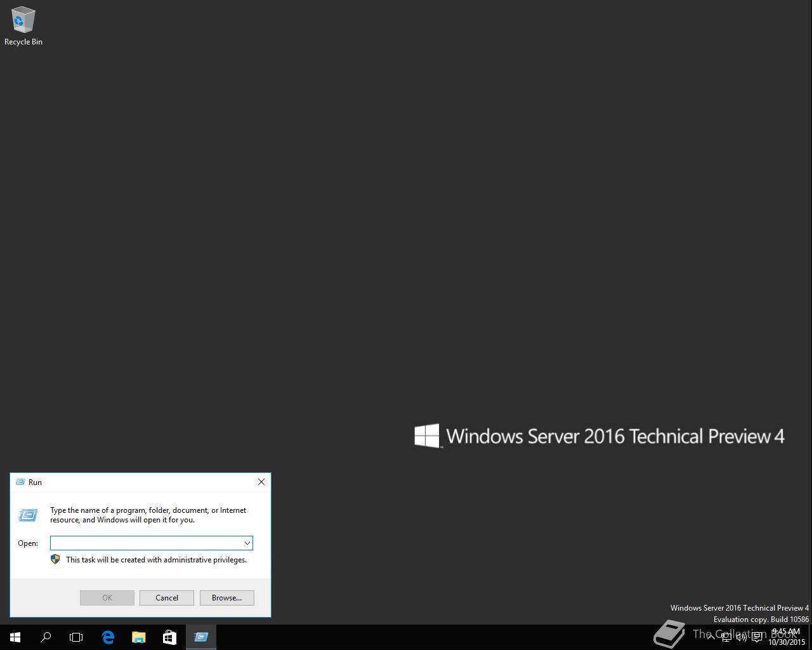The height and width of the screenshot is (650, 812).
Task: Click the large Run program icon
Action: (x=28, y=515)
